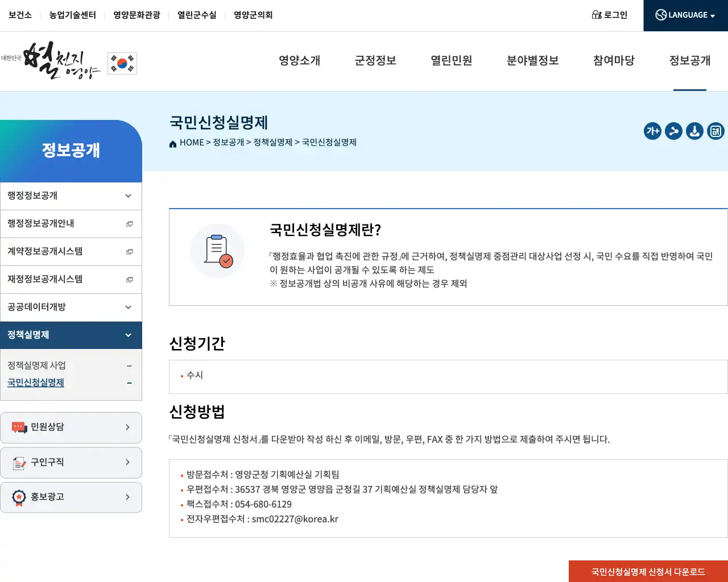Click the 국민신청실명제란? heading
The width and height of the screenshot is (728, 582).
[x=325, y=230]
